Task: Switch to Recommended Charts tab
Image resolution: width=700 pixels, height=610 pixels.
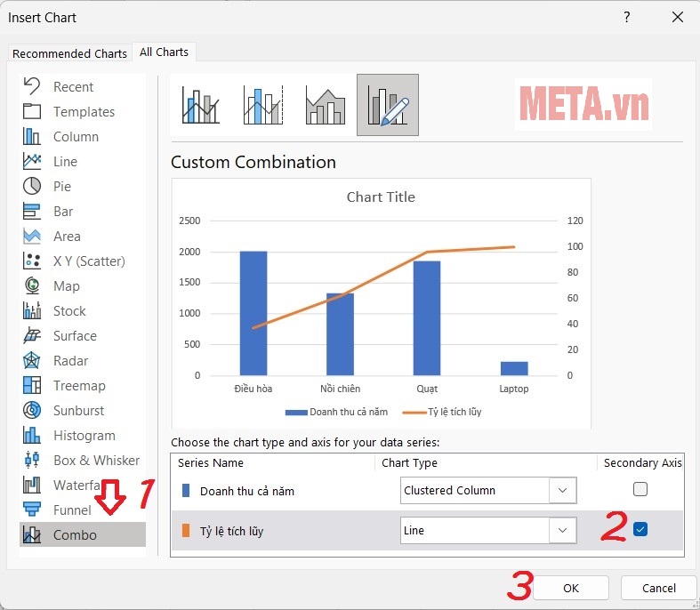Action: pyautogui.click(x=69, y=53)
